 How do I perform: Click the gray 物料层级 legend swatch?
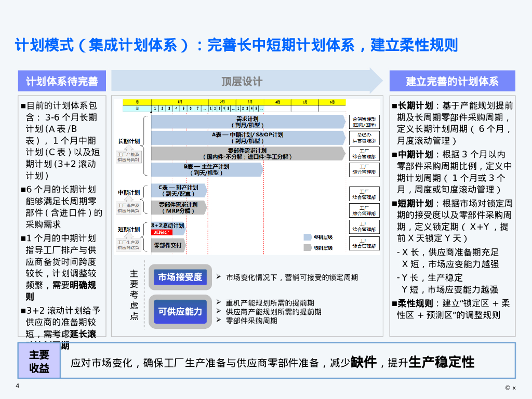tap(308, 248)
